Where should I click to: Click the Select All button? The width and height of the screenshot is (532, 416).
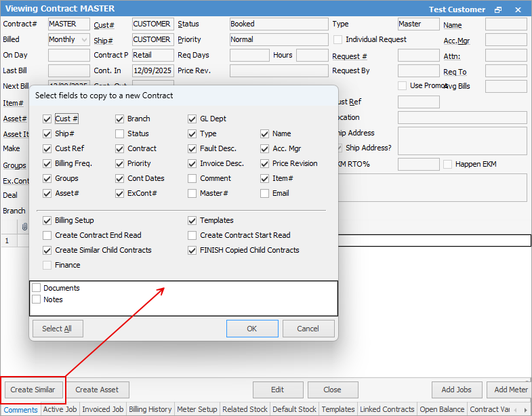click(58, 329)
